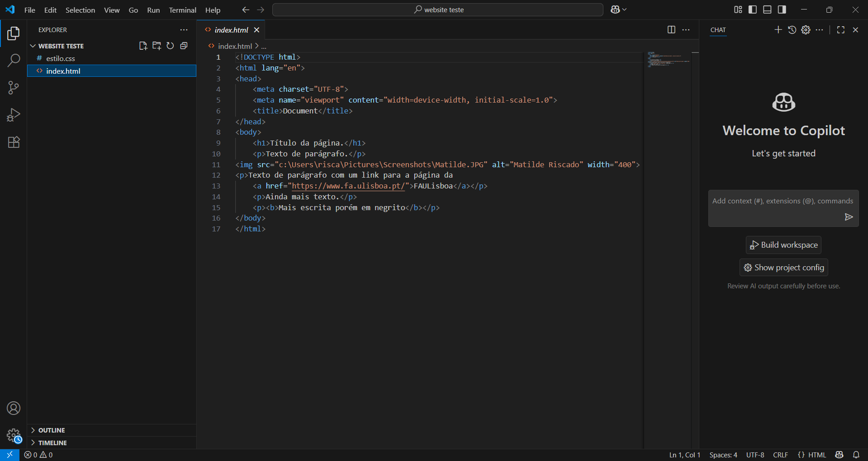
Task: Open the Source Control view
Action: click(14, 88)
